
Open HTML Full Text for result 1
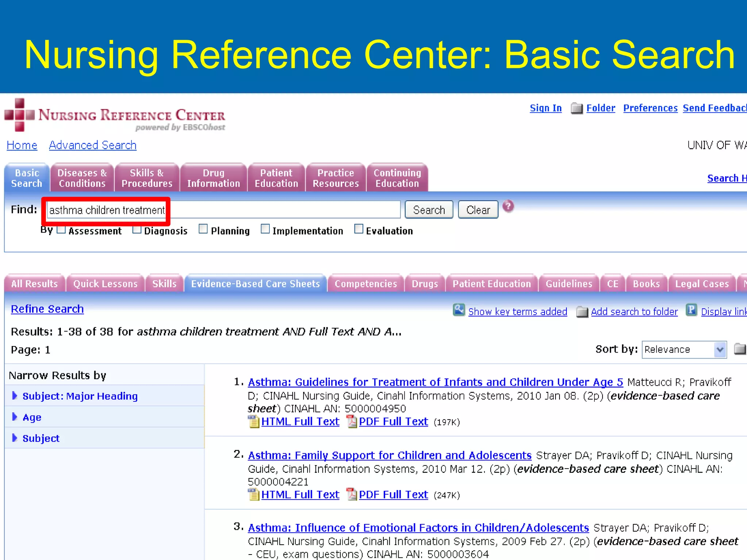pos(300,421)
